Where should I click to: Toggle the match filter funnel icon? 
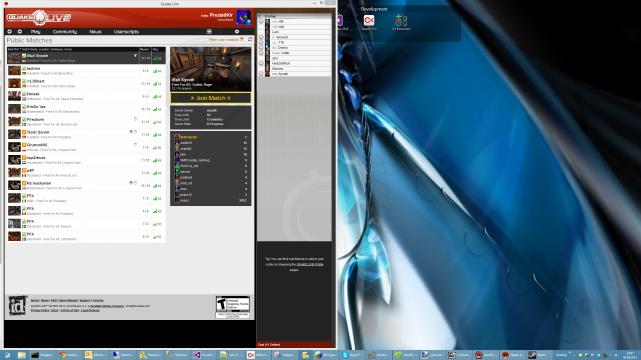click(x=242, y=40)
